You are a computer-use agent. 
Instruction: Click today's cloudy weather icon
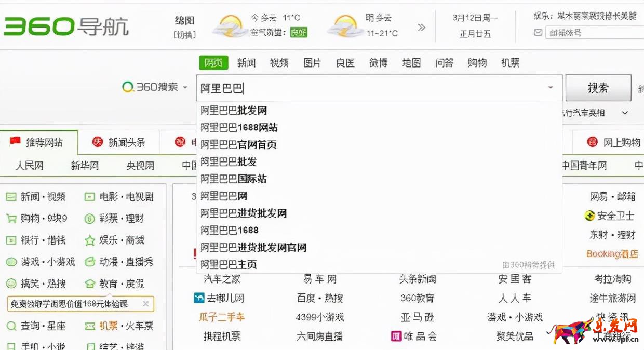tap(229, 25)
